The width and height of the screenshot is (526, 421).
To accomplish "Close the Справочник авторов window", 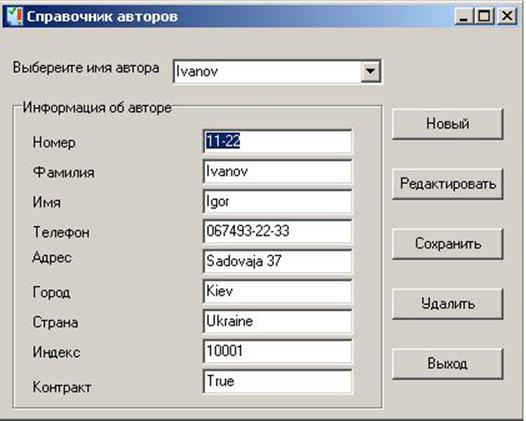I will [507, 16].
